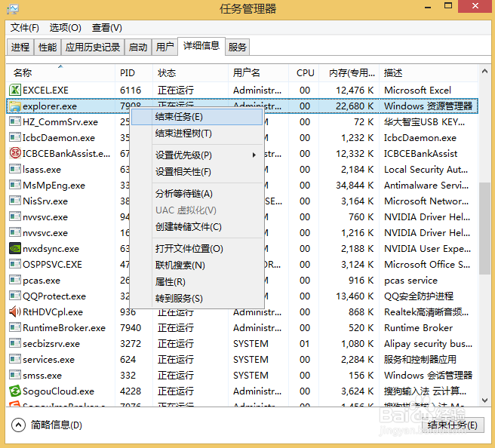
Task: Click the scrollbar up arrow
Action: [484, 72]
